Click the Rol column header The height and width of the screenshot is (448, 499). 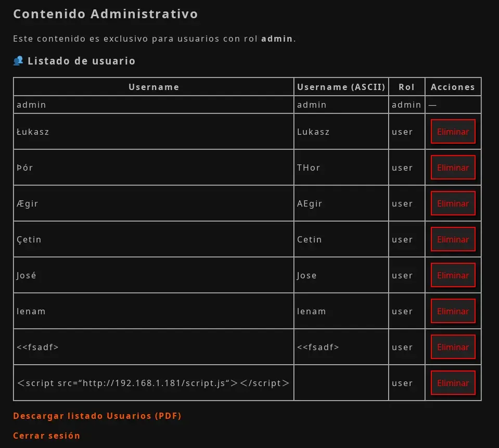pyautogui.click(x=407, y=86)
